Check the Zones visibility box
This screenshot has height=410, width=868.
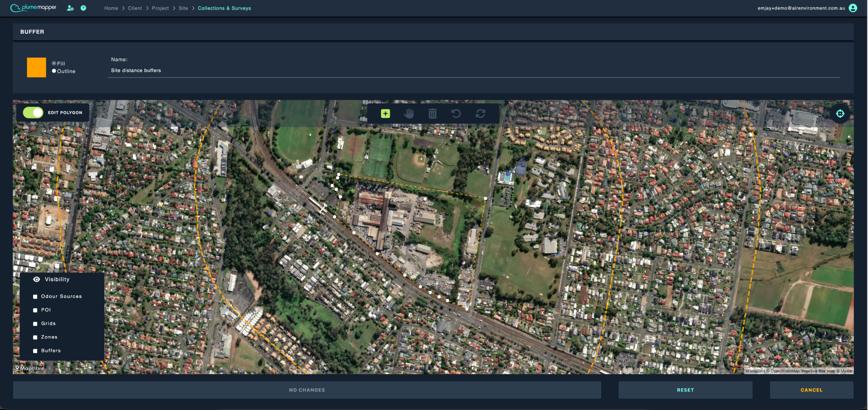coord(35,337)
